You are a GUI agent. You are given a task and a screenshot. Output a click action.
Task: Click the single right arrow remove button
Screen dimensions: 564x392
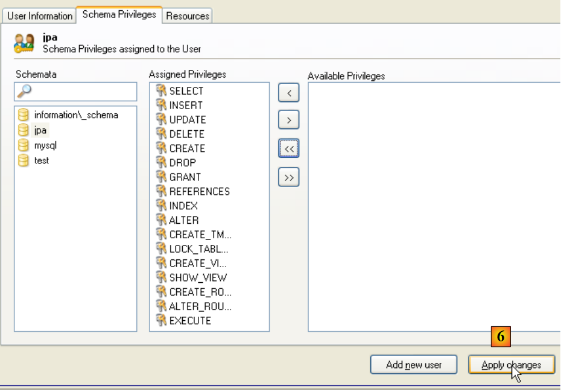(289, 121)
